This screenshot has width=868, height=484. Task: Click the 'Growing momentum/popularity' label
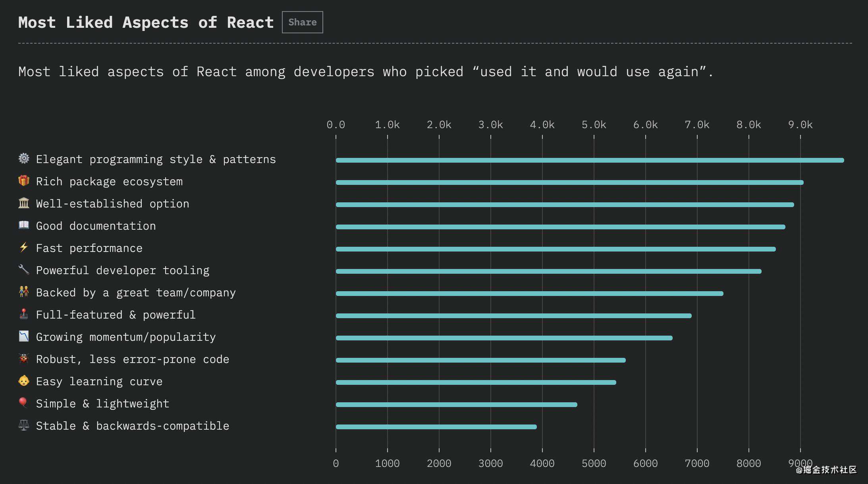pos(126,337)
